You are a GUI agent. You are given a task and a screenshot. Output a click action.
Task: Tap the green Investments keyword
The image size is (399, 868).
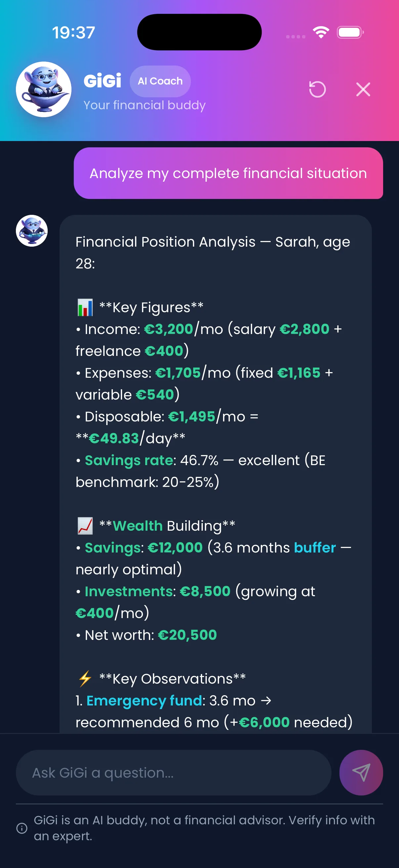click(129, 592)
